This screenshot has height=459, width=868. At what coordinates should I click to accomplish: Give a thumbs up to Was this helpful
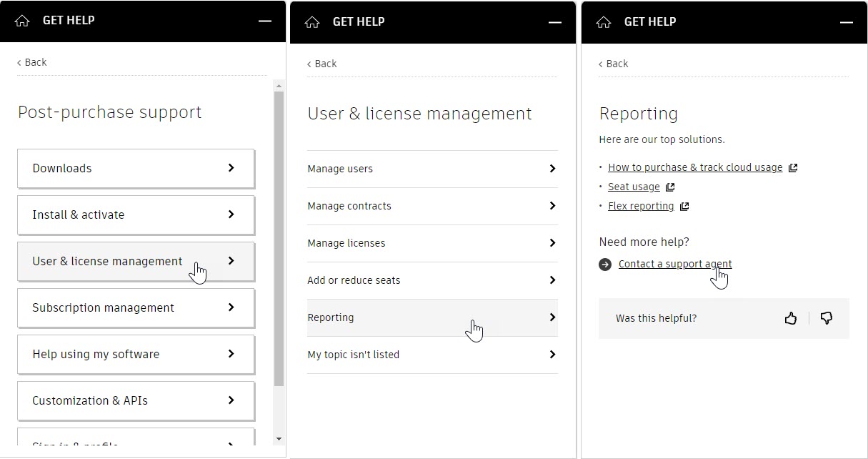click(791, 318)
